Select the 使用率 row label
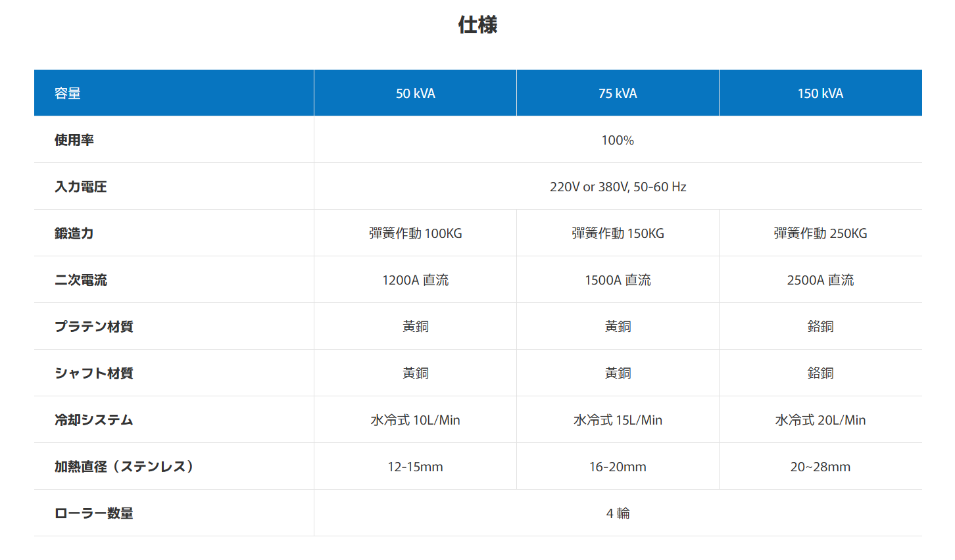Viewport: 955px width, 560px height. click(x=74, y=140)
